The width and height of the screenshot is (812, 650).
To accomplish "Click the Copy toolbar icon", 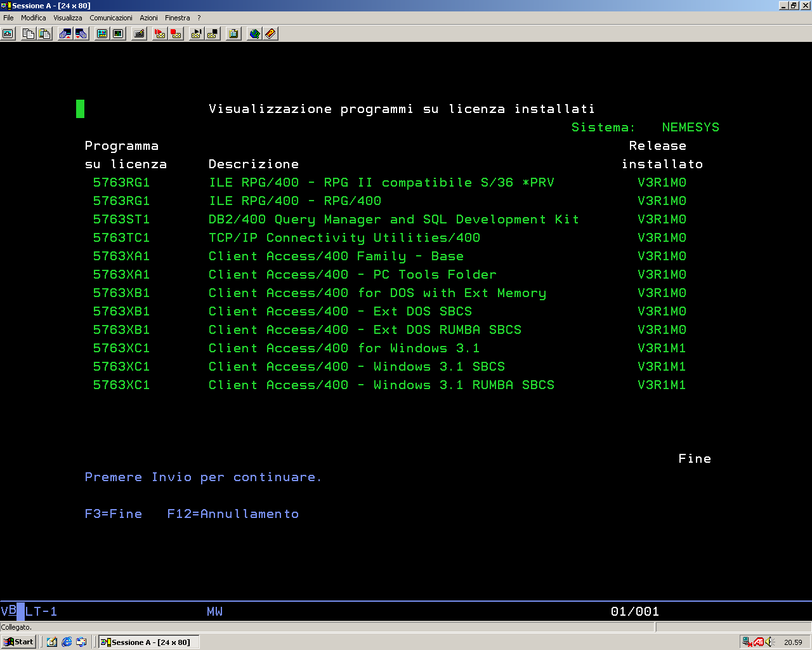I will pos(28,34).
